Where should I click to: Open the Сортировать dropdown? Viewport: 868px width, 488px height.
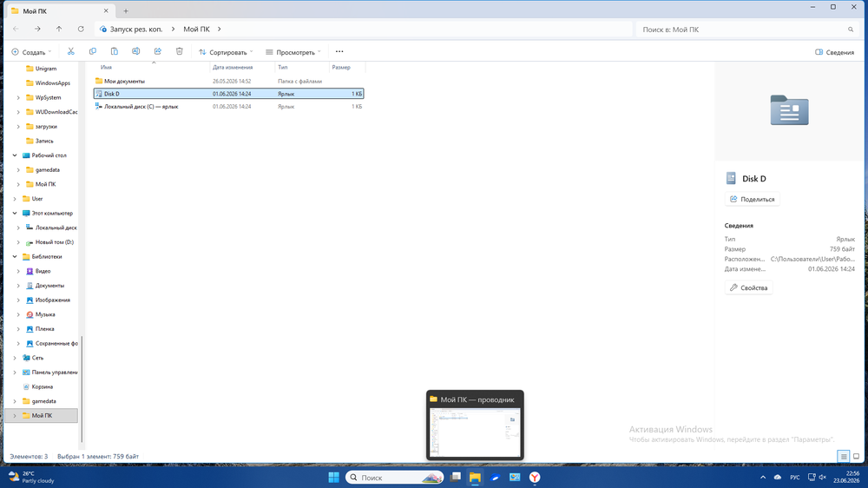click(x=226, y=52)
